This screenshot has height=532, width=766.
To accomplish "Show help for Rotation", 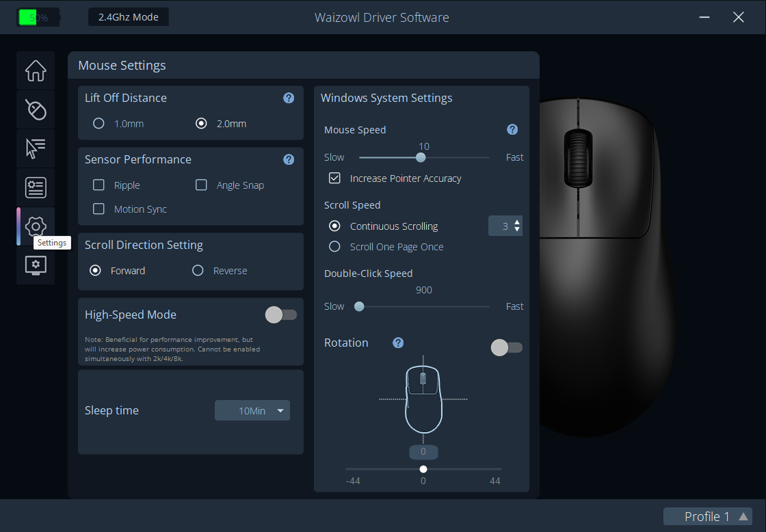I will tap(398, 343).
